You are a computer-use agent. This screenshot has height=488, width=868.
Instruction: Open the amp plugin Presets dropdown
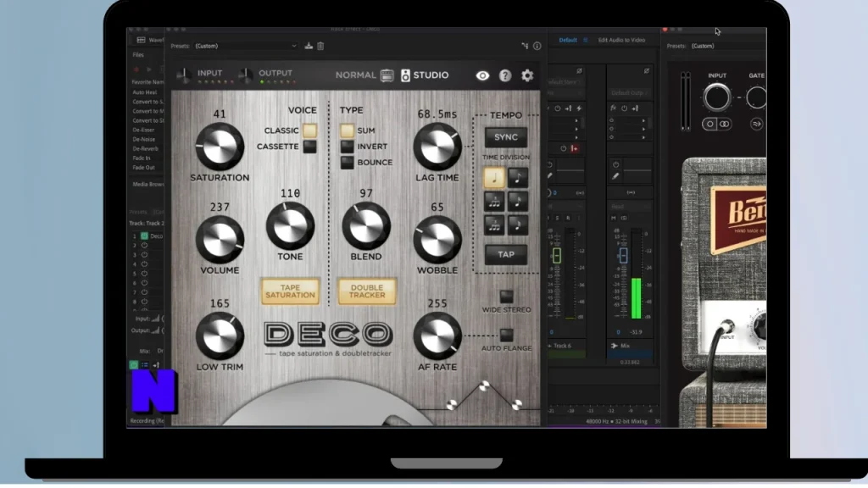click(x=728, y=46)
